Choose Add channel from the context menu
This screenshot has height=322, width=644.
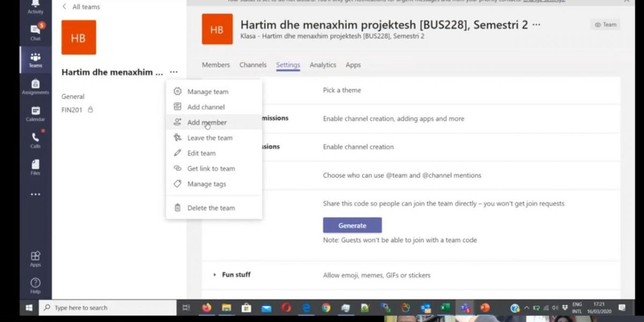214,107
